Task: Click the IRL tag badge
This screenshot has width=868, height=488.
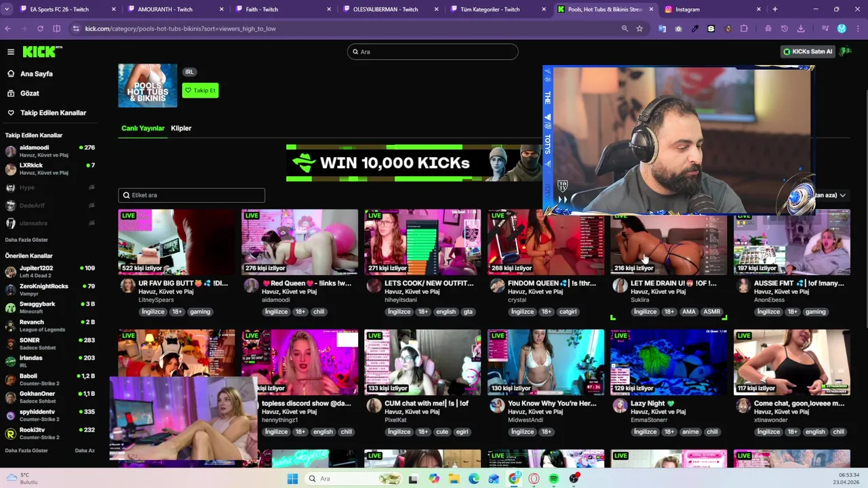Action: pyautogui.click(x=189, y=72)
